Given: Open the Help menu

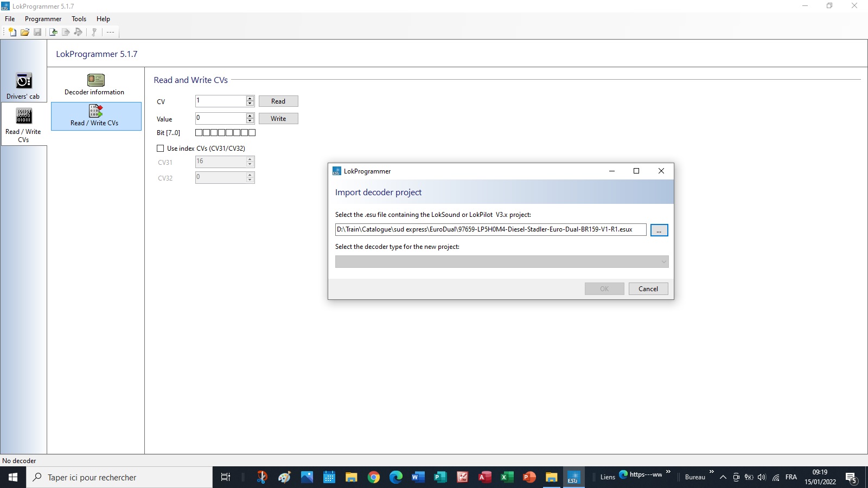Looking at the screenshot, I should [x=103, y=18].
